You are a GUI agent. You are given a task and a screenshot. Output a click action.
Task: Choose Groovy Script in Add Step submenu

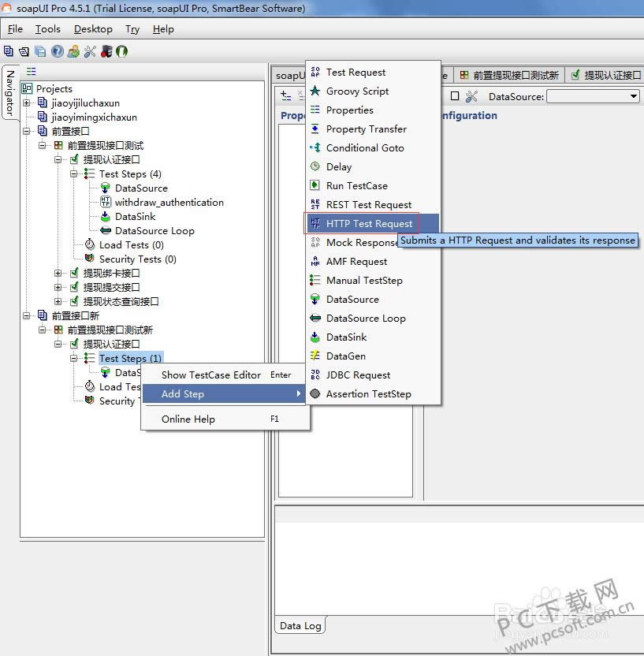coord(357,91)
